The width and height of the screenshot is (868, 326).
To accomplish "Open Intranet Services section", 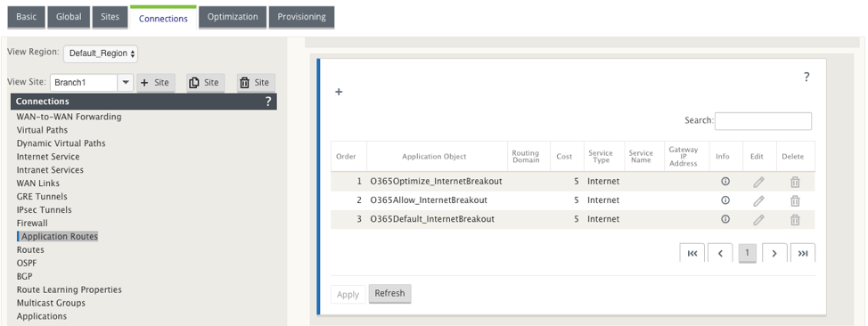I will (x=50, y=170).
